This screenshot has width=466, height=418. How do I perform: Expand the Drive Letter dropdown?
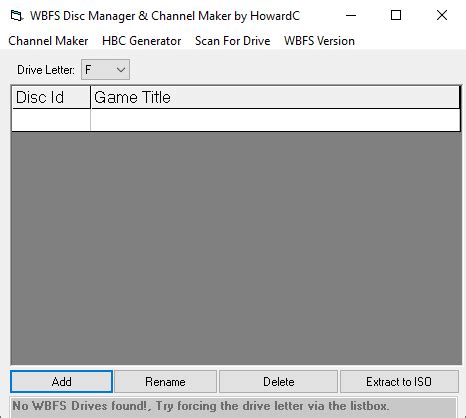pyautogui.click(x=105, y=70)
